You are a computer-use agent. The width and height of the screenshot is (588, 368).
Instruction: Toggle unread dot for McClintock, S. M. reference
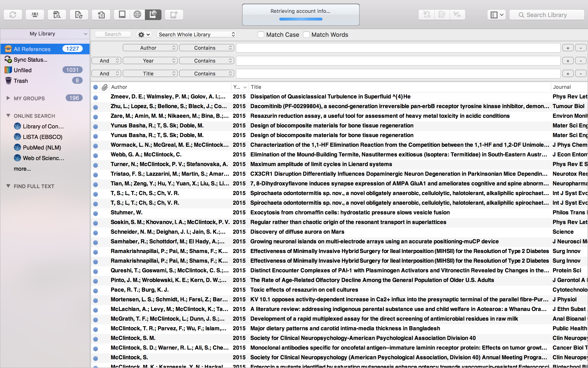(x=96, y=339)
